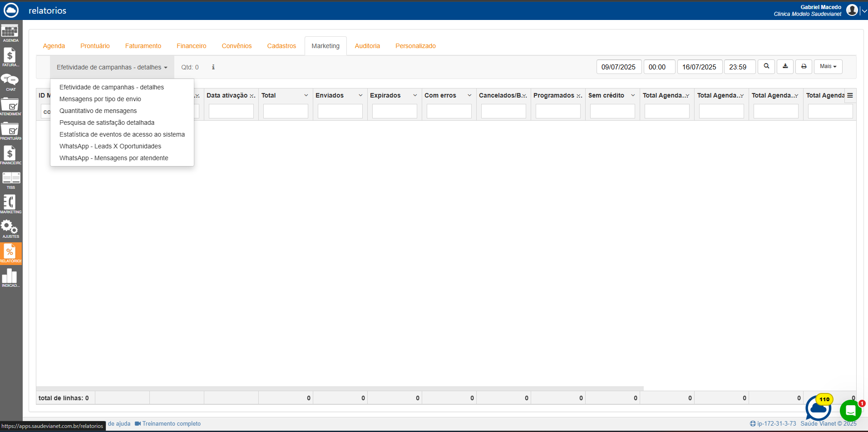Choose Estatística de eventos de acesso ao sistema
This screenshot has height=432, width=868.
[x=122, y=134]
